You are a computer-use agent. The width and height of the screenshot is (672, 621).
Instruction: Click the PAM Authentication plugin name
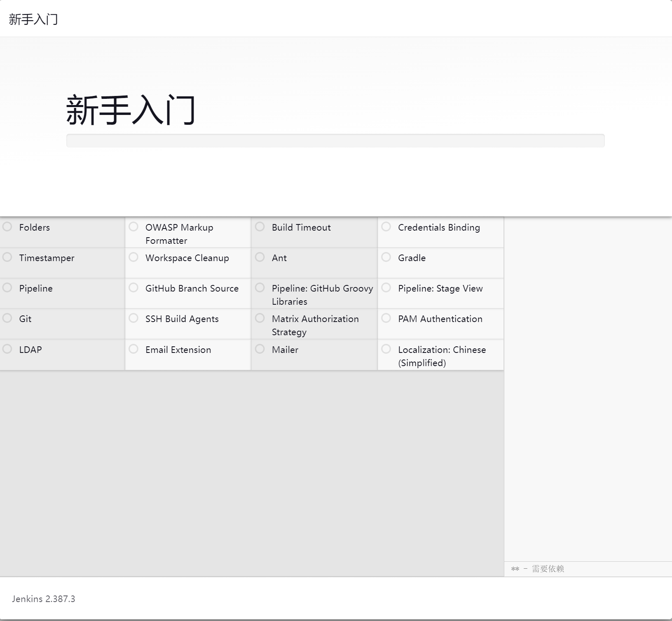pos(440,319)
